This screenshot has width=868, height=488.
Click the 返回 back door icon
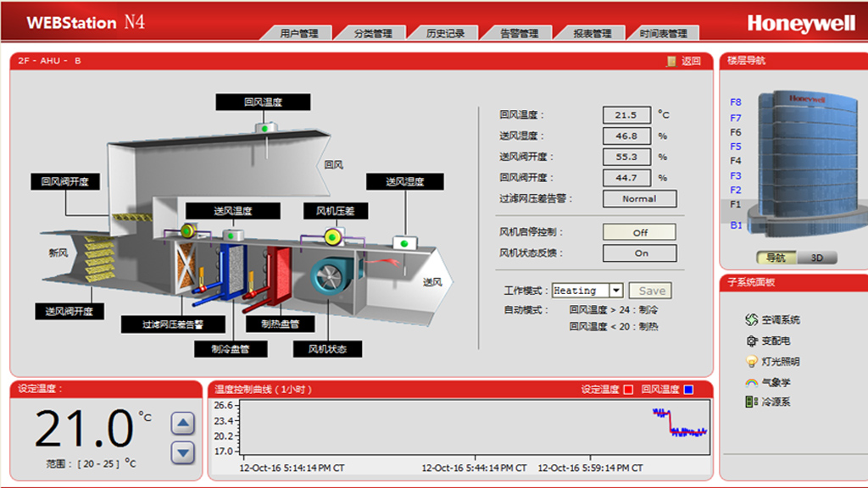tap(671, 61)
